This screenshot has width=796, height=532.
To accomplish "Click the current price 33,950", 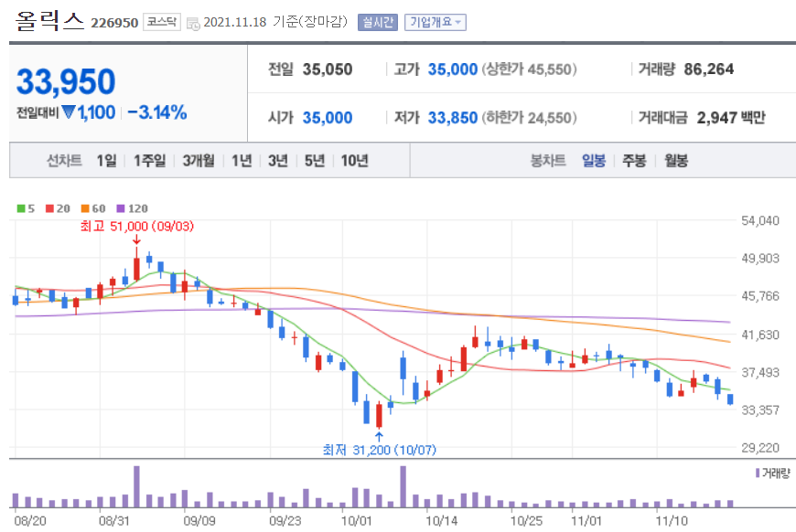I will [x=66, y=81].
